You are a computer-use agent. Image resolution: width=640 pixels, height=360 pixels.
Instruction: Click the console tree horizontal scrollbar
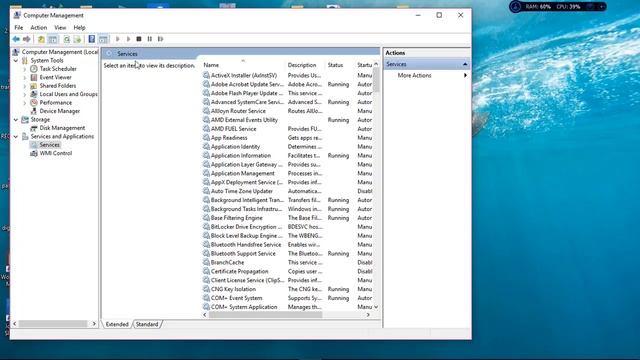53,324
